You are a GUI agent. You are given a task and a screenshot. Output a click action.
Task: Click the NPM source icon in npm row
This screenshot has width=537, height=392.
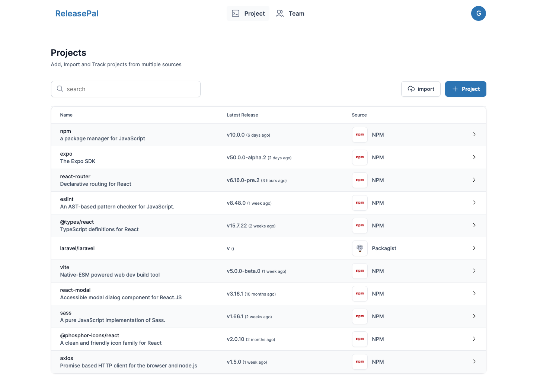(x=360, y=135)
